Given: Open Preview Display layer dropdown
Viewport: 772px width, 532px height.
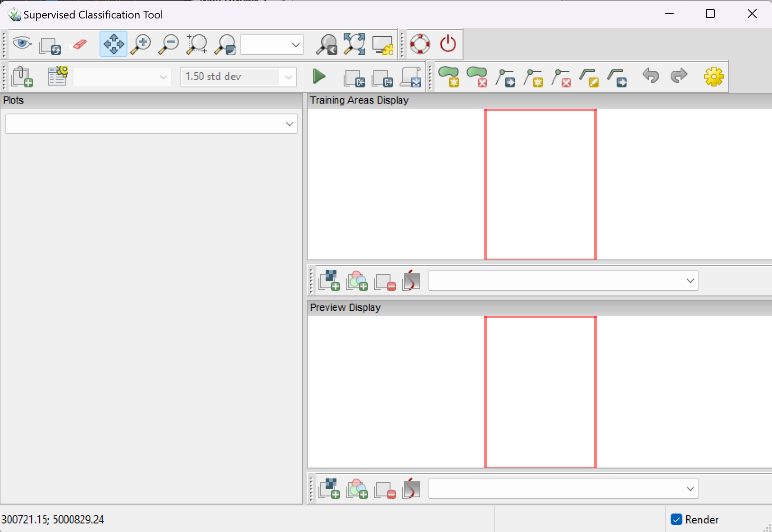Looking at the screenshot, I should coord(563,489).
